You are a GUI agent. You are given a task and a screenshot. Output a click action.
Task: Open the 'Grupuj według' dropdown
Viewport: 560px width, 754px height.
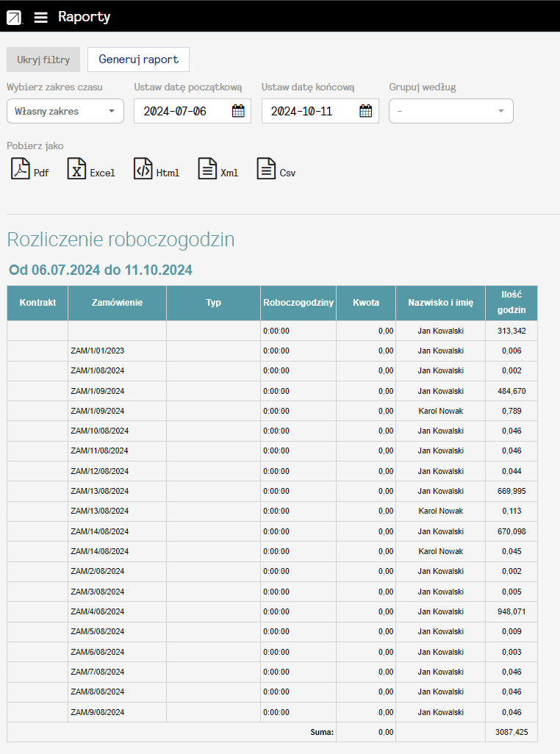[x=450, y=111]
